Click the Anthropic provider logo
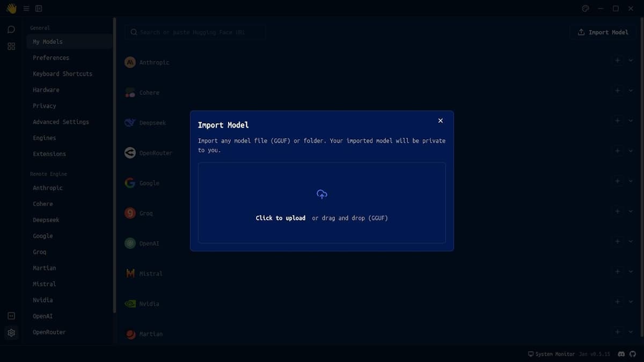This screenshot has height=362, width=644. (130, 62)
